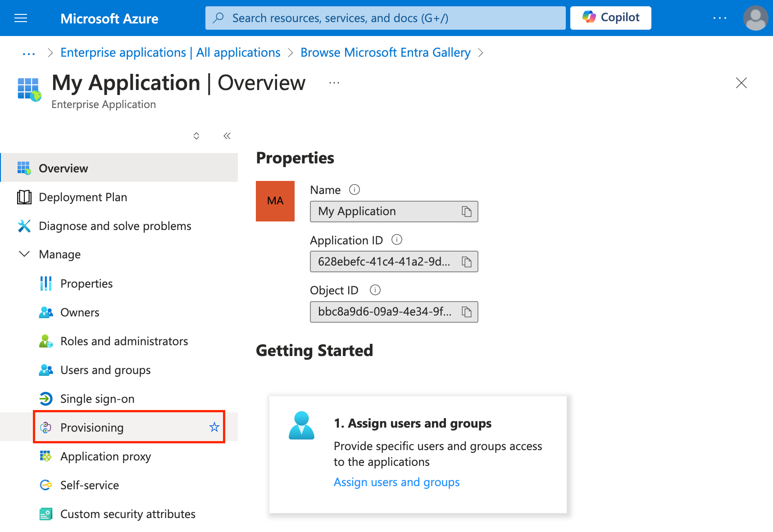The width and height of the screenshot is (773, 532).
Task: Click the Properties bars icon
Action: [46, 284]
